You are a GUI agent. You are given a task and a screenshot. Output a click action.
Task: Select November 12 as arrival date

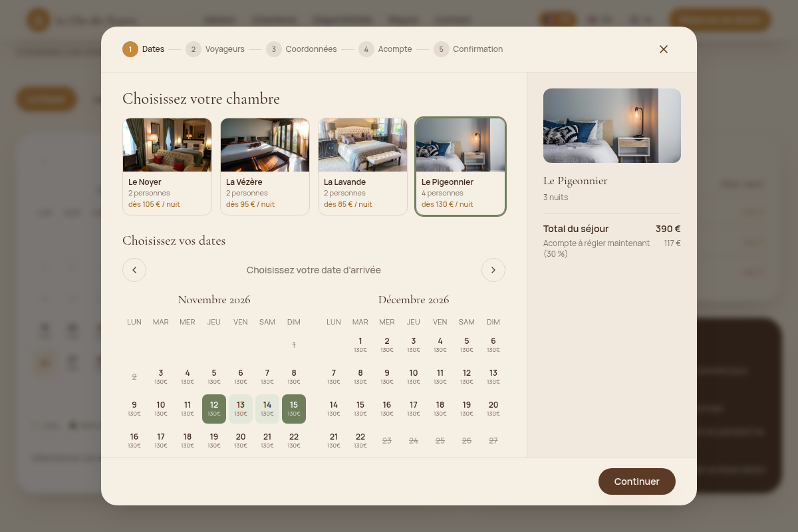click(214, 408)
